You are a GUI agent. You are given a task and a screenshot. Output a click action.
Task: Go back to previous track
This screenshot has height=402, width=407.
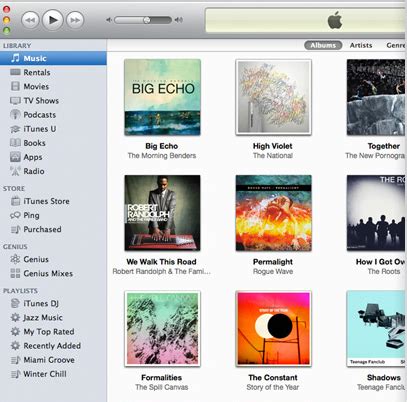click(x=30, y=20)
